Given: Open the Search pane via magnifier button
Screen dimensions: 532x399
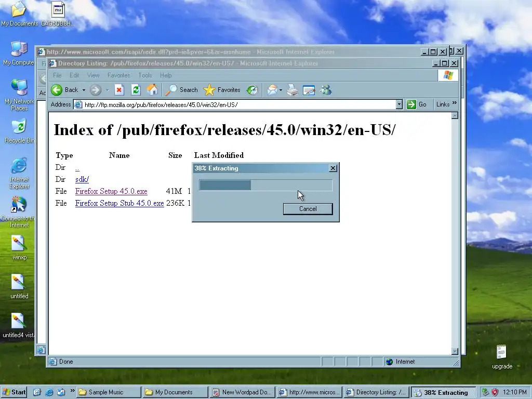Looking at the screenshot, I should click(181, 90).
